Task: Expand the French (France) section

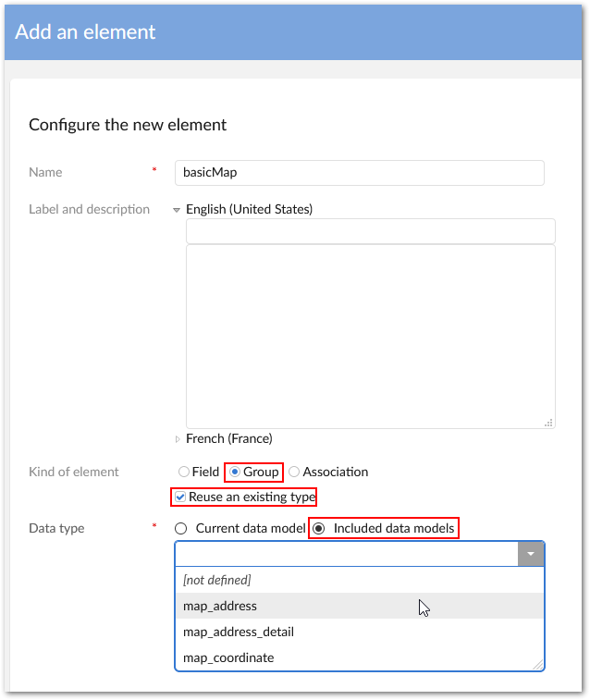Action: click(x=178, y=439)
